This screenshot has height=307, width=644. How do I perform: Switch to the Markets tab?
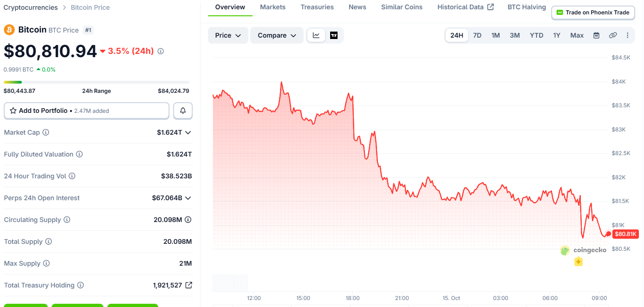pos(273,7)
